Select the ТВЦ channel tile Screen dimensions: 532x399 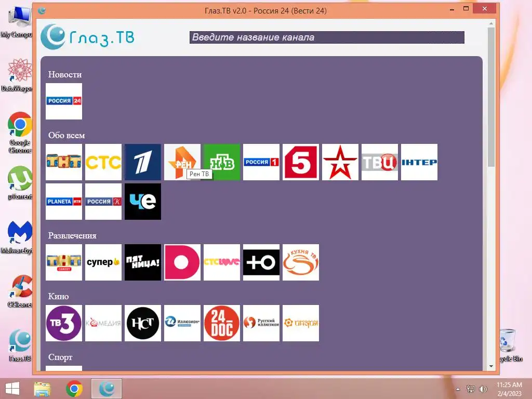(380, 162)
